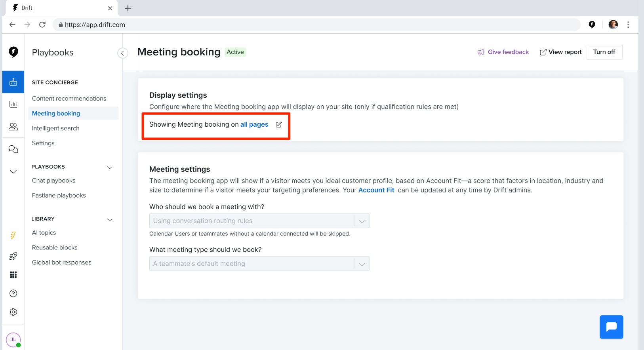Image resolution: width=644 pixels, height=350 pixels.
Task: Collapse the LIBRARY section
Action: click(110, 220)
